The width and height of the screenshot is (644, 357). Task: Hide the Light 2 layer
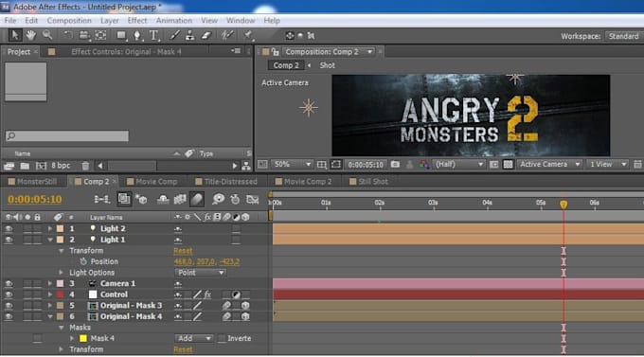pyautogui.click(x=9, y=229)
